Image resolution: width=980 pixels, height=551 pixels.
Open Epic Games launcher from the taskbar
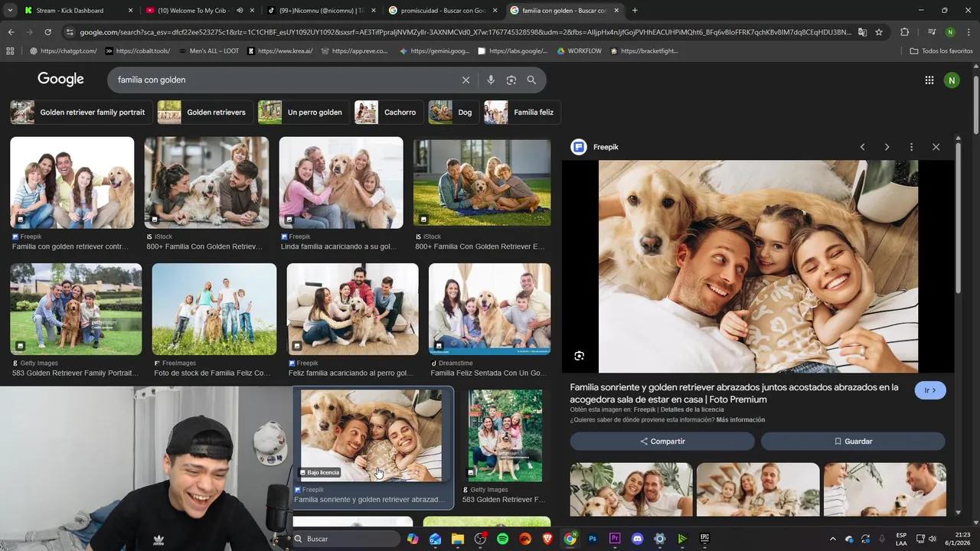(x=704, y=539)
